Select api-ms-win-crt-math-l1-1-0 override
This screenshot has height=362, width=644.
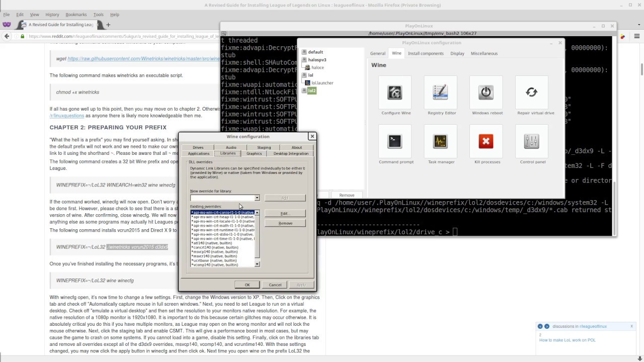point(222,226)
